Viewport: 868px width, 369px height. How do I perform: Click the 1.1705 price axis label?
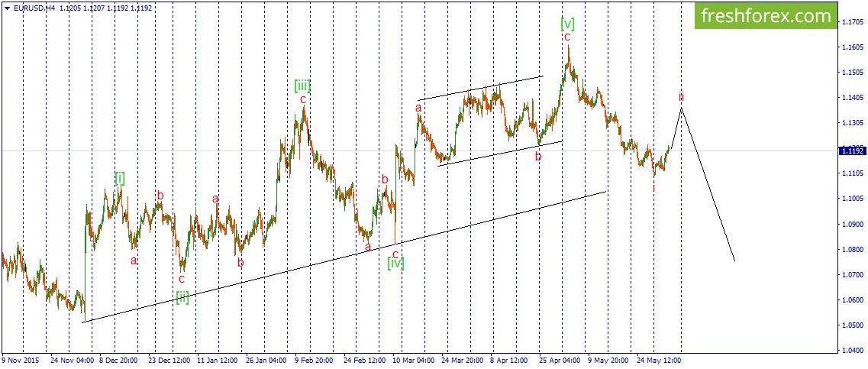click(852, 22)
